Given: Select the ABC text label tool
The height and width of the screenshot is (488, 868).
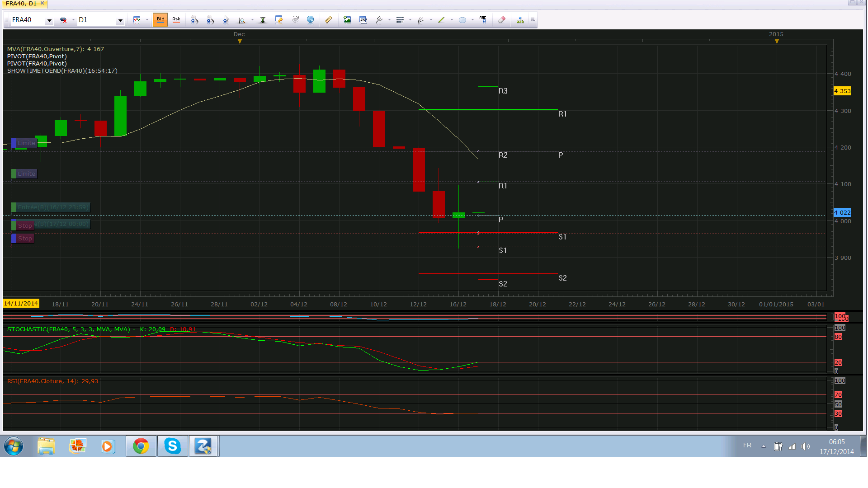Looking at the screenshot, I should [483, 20].
